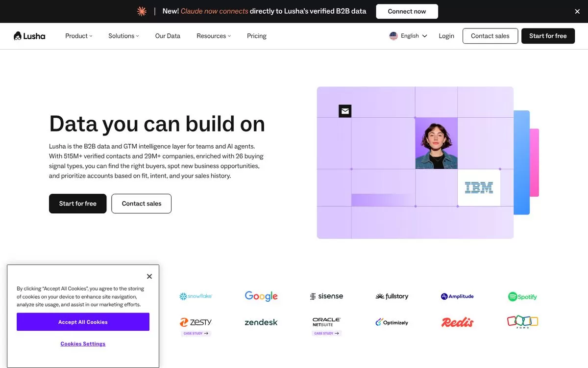Click the Zesty logo

click(196, 322)
